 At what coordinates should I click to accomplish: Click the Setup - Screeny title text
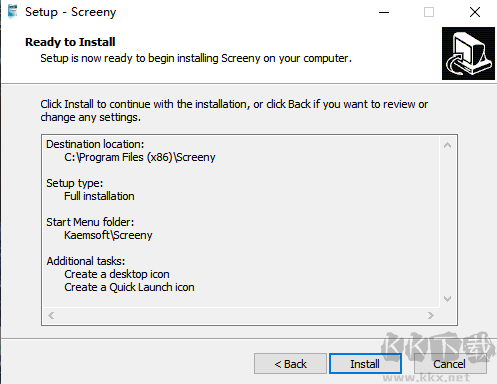(71, 12)
